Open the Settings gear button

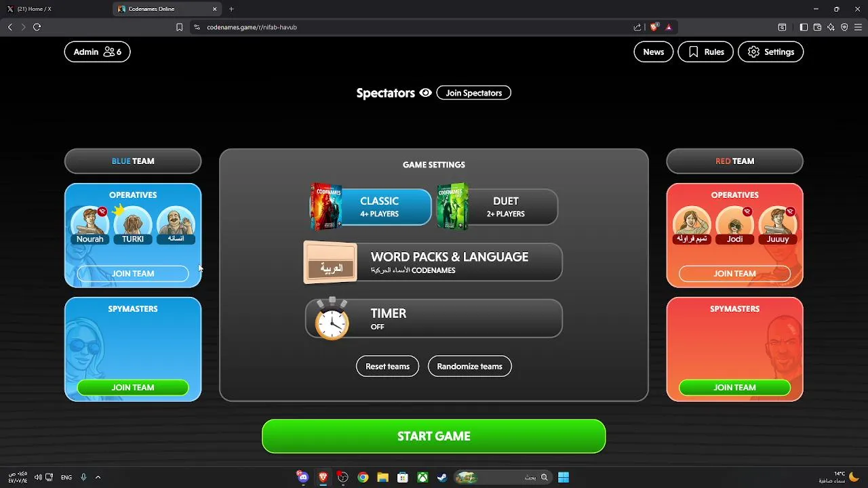(770, 52)
